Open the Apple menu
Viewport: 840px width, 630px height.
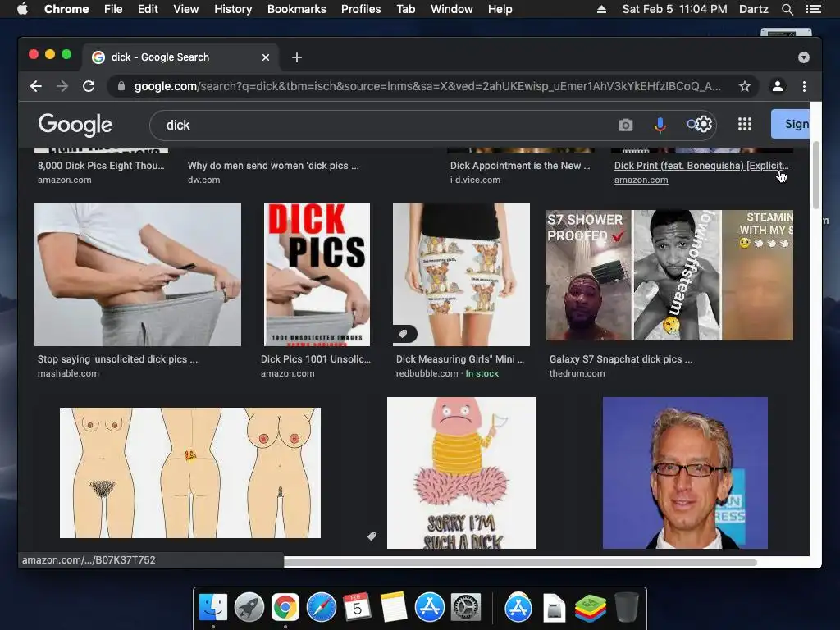(22, 9)
